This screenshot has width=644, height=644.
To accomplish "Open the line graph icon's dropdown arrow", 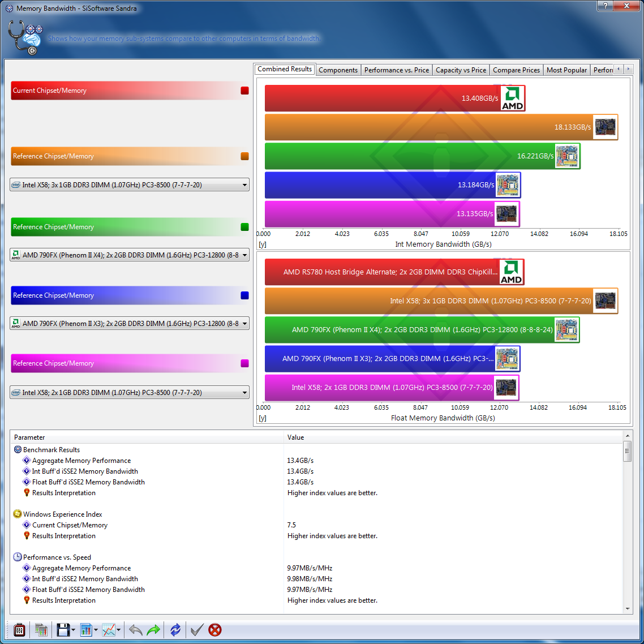I will [x=118, y=630].
